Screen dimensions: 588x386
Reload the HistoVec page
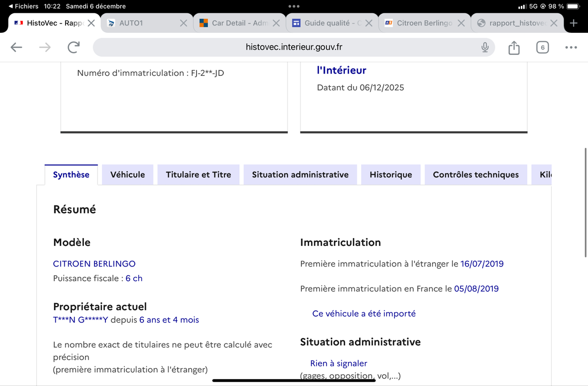click(73, 47)
